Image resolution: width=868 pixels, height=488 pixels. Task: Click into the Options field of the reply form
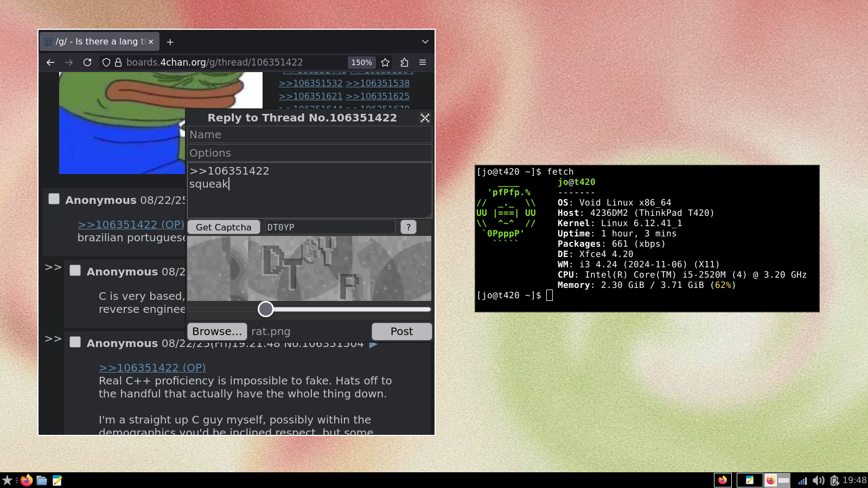[310, 153]
